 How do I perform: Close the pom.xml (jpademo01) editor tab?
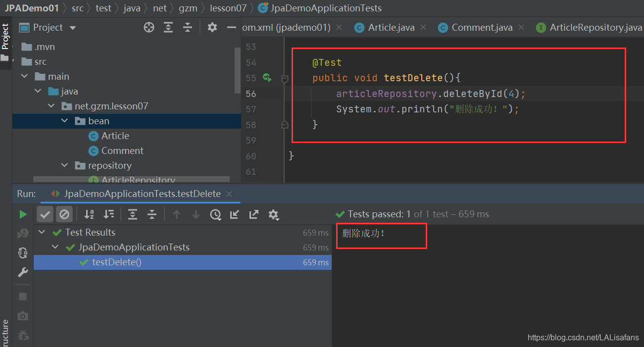[x=339, y=28]
